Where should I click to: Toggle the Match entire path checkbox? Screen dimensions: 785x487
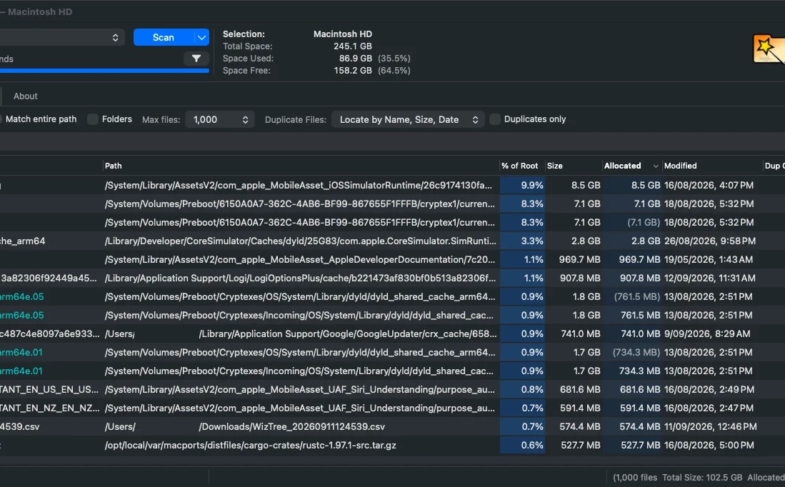click(x=0, y=119)
